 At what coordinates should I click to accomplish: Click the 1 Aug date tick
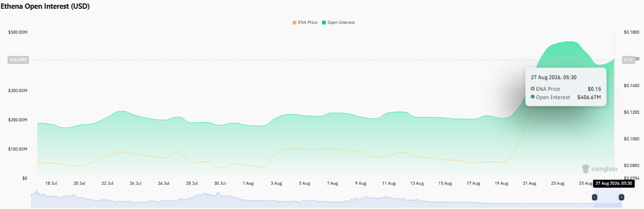[248, 184]
